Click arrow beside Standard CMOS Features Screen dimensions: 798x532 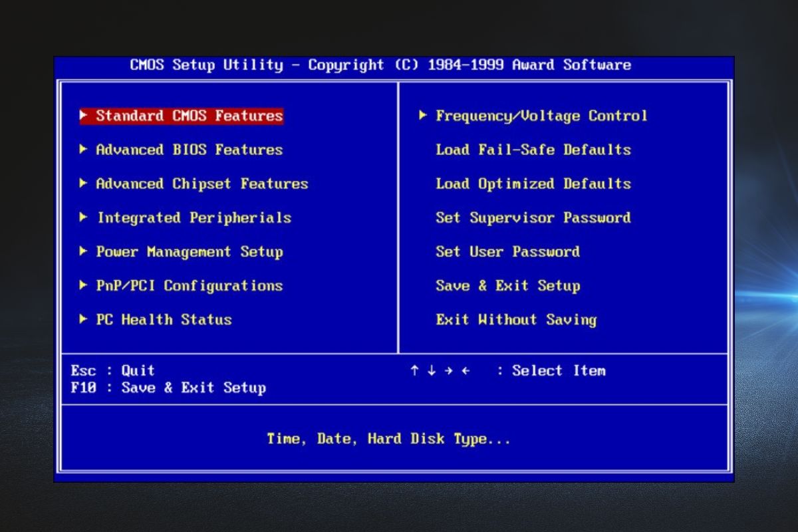(x=83, y=115)
